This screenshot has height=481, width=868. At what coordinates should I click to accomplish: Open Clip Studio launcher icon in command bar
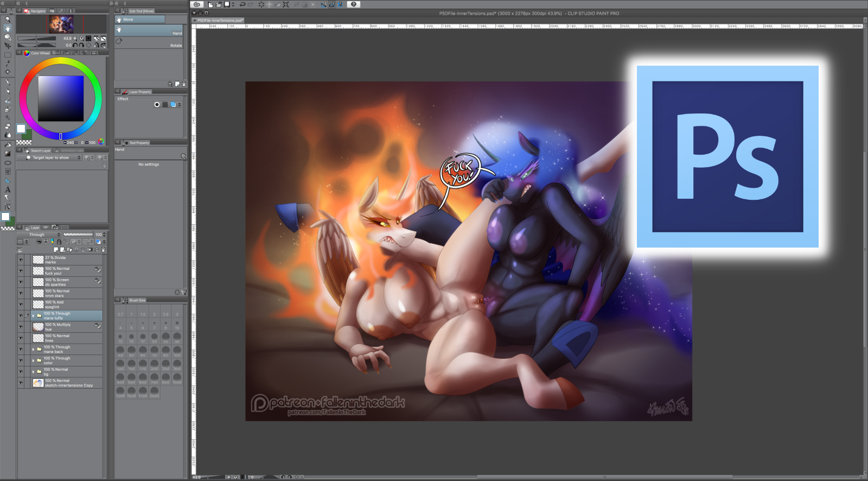[x=197, y=4]
